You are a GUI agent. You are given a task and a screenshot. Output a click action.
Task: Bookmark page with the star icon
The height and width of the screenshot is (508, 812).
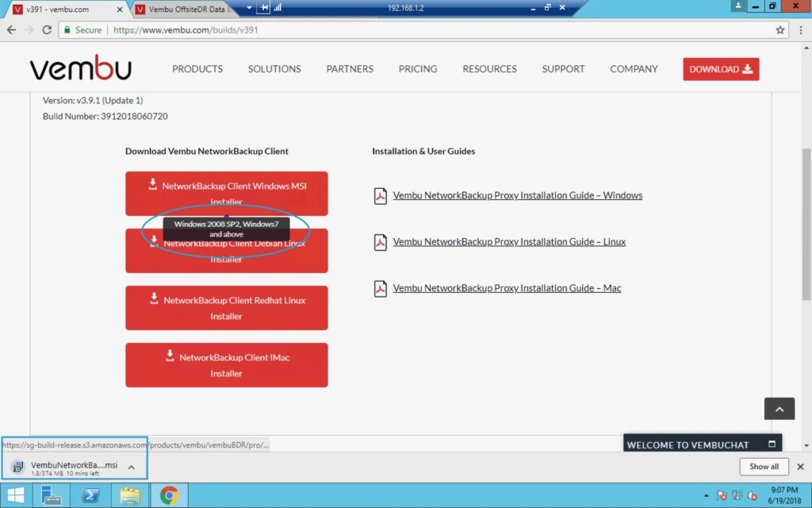pos(780,30)
